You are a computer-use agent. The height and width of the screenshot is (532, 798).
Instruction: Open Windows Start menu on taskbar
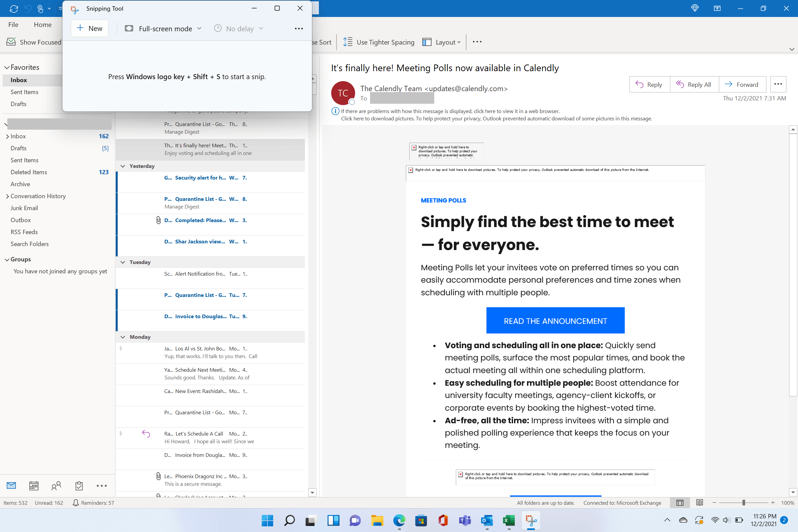(267, 520)
